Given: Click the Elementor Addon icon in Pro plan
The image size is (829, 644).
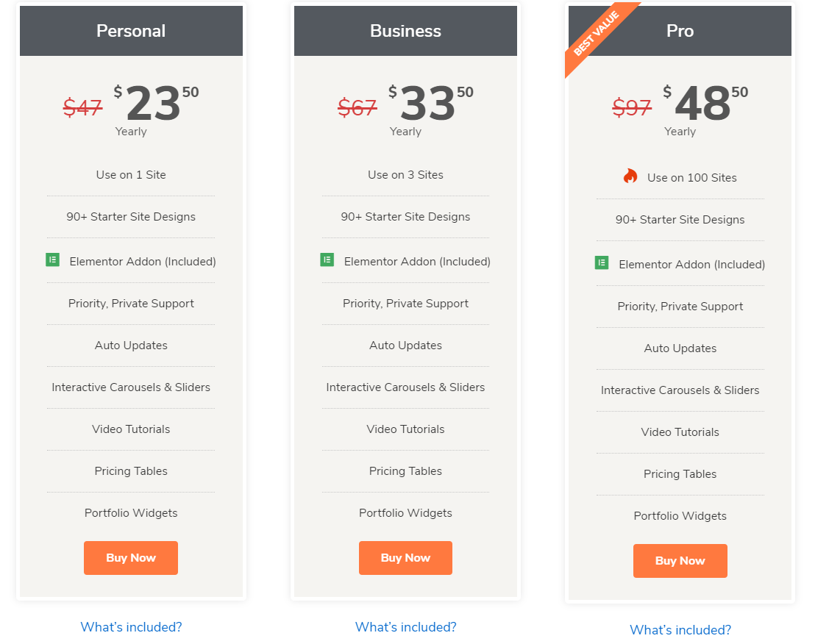Looking at the screenshot, I should [x=602, y=262].
